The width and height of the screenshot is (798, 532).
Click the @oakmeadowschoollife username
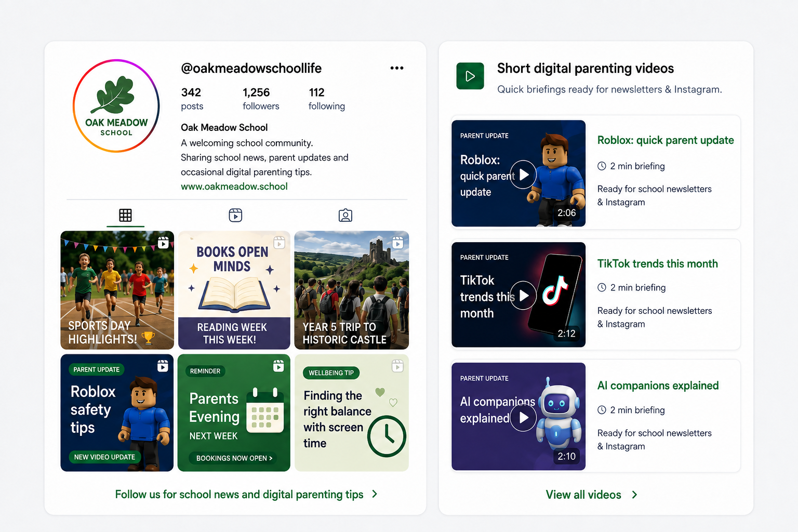(251, 69)
